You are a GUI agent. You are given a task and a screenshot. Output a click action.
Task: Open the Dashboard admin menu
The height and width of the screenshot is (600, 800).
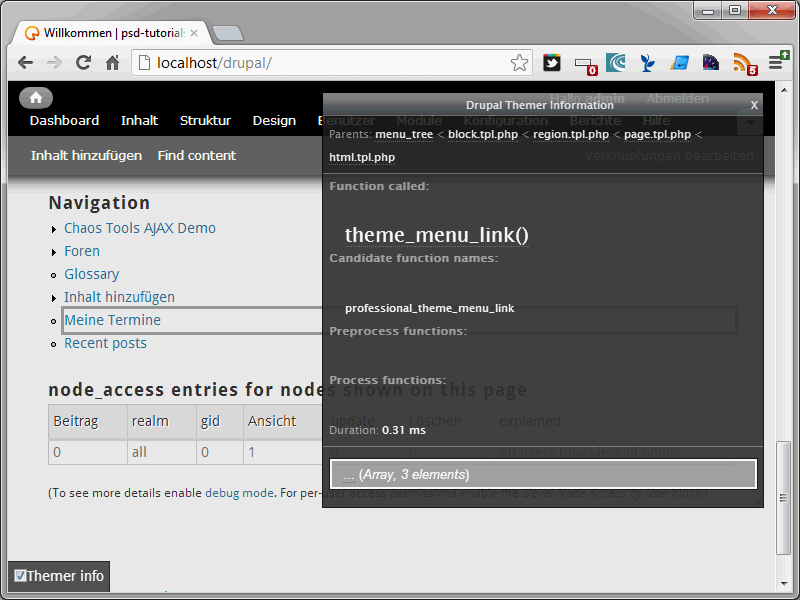pos(64,120)
